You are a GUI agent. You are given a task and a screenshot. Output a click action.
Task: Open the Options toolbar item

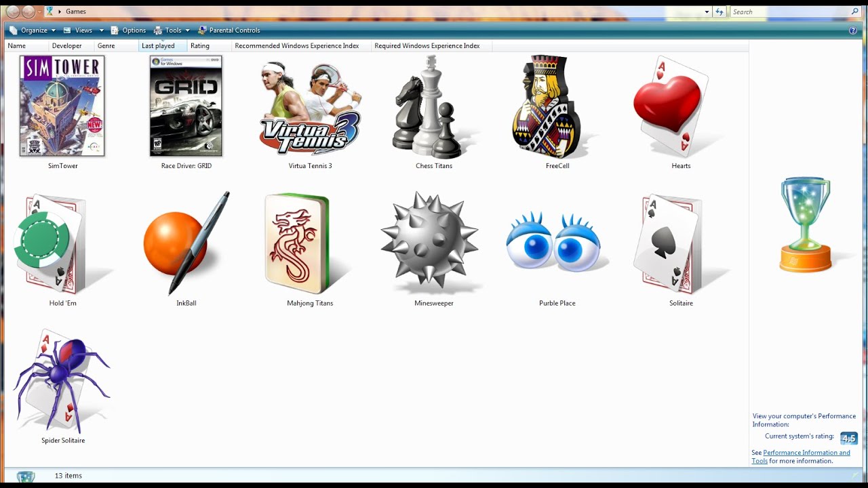(x=128, y=30)
